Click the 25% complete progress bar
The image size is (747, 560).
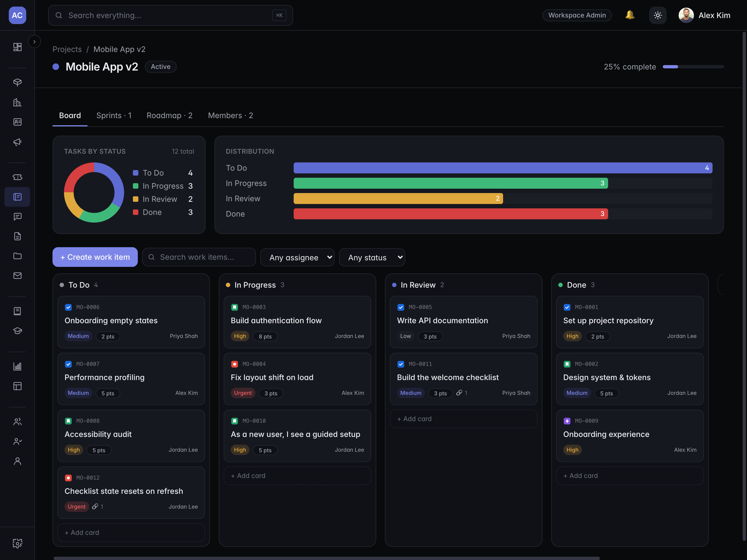pos(693,66)
